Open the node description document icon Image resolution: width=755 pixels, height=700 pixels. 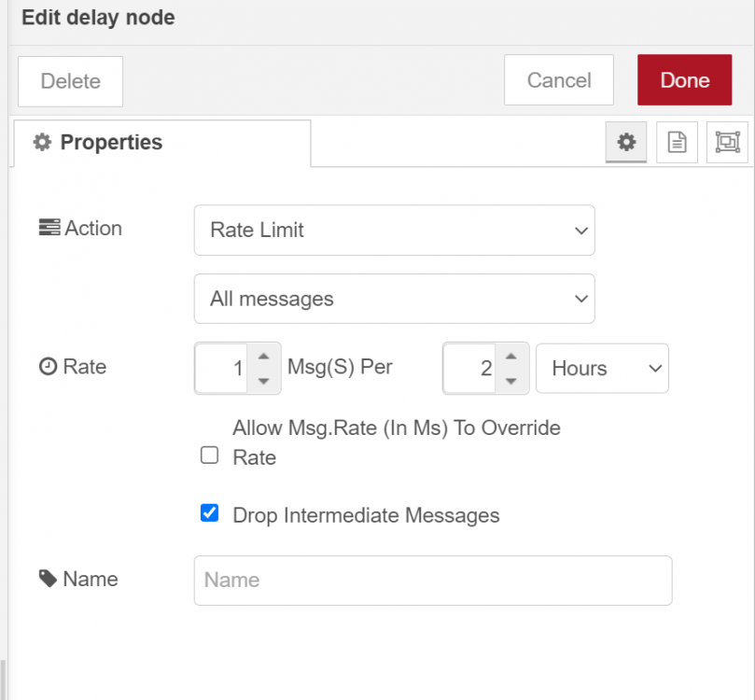(x=677, y=143)
